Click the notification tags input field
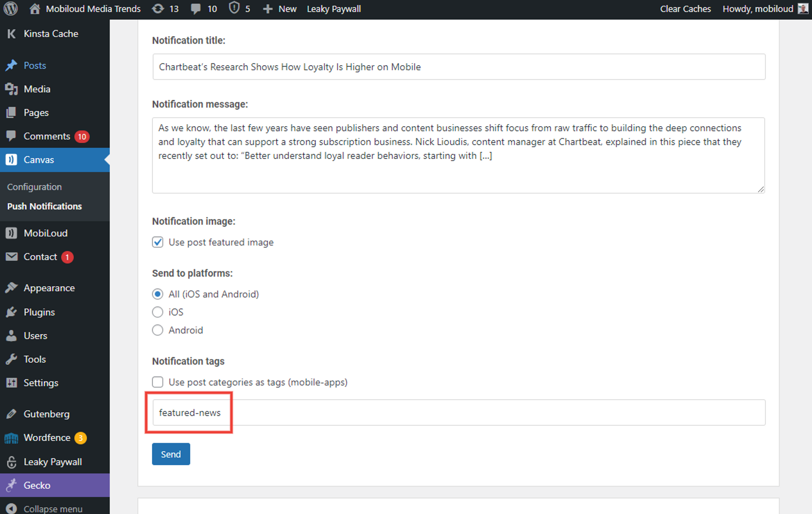 tap(459, 413)
